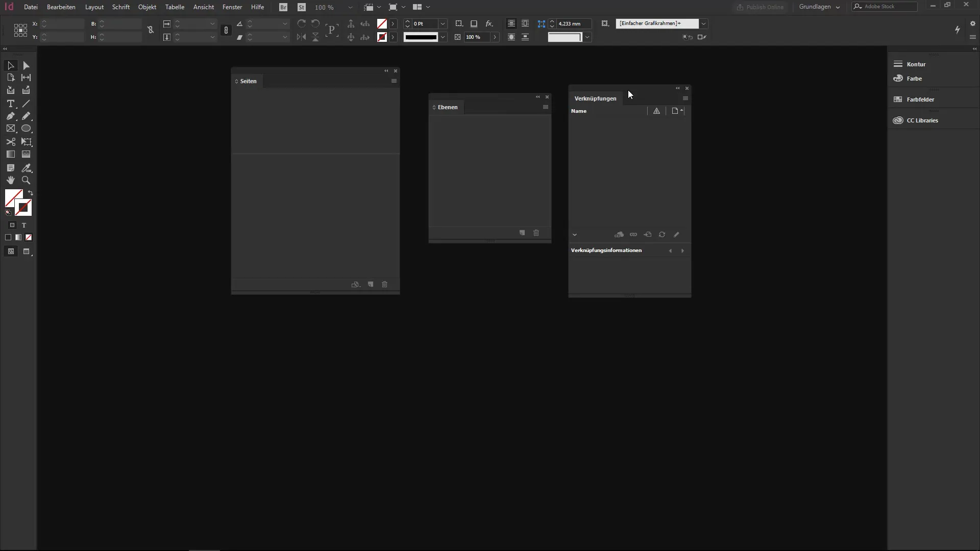Open the Layout menu
Image resolution: width=980 pixels, height=551 pixels.
click(x=94, y=7)
